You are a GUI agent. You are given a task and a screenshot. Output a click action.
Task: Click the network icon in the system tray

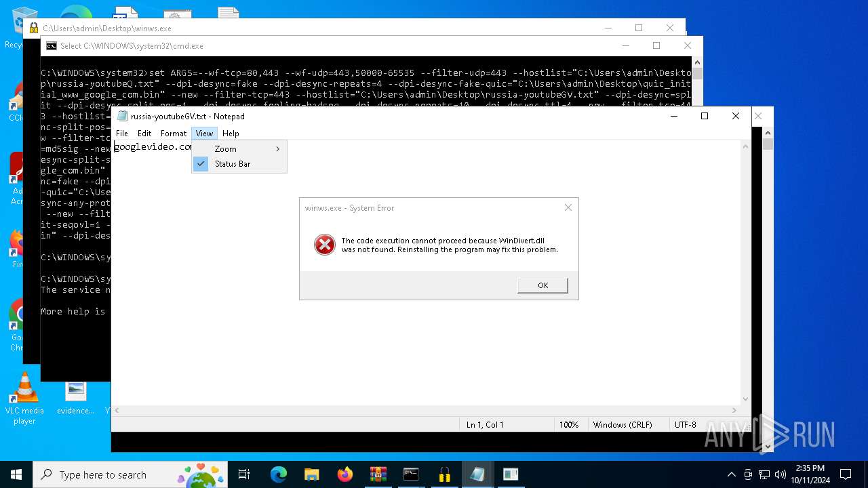click(x=764, y=474)
